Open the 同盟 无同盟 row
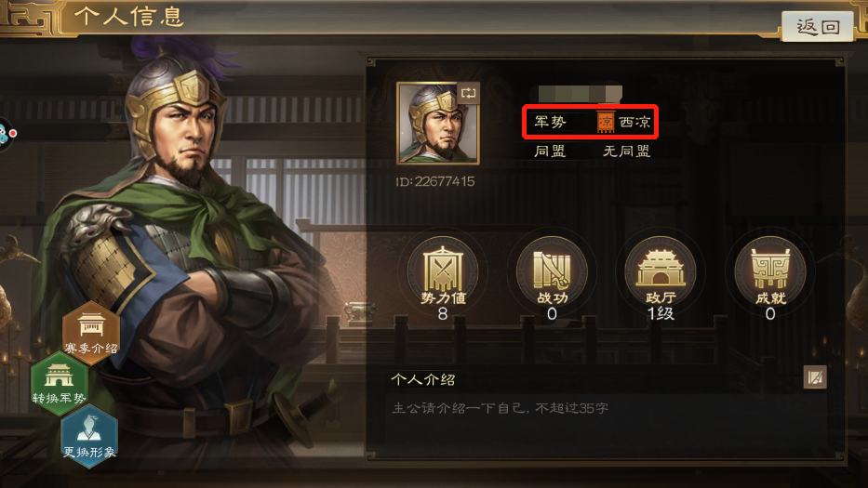868x488 pixels. pos(591,151)
